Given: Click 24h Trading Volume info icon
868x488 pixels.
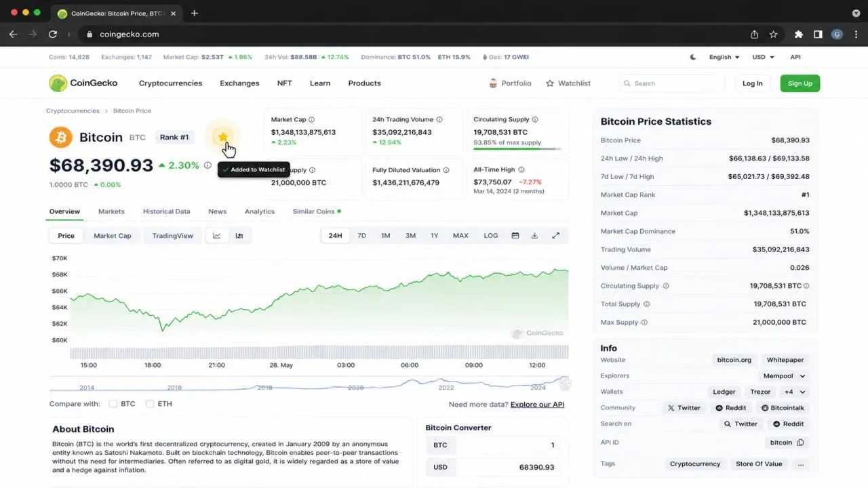Looking at the screenshot, I should coord(439,120).
